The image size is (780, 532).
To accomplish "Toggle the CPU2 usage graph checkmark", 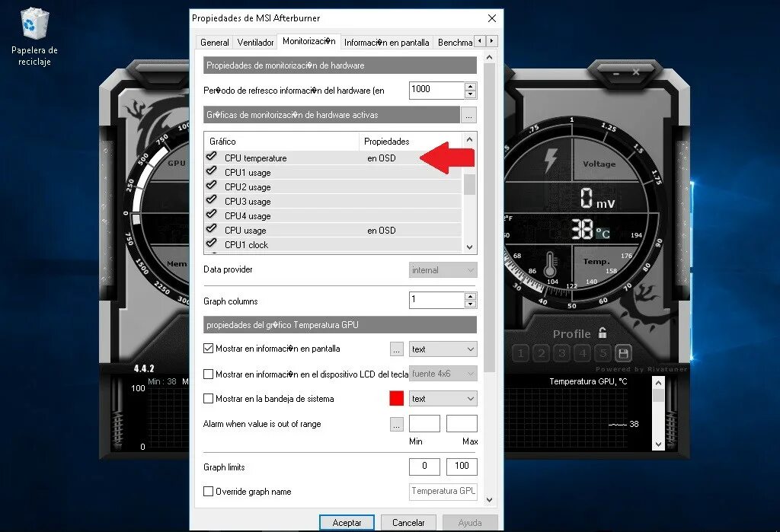I will pyautogui.click(x=212, y=186).
